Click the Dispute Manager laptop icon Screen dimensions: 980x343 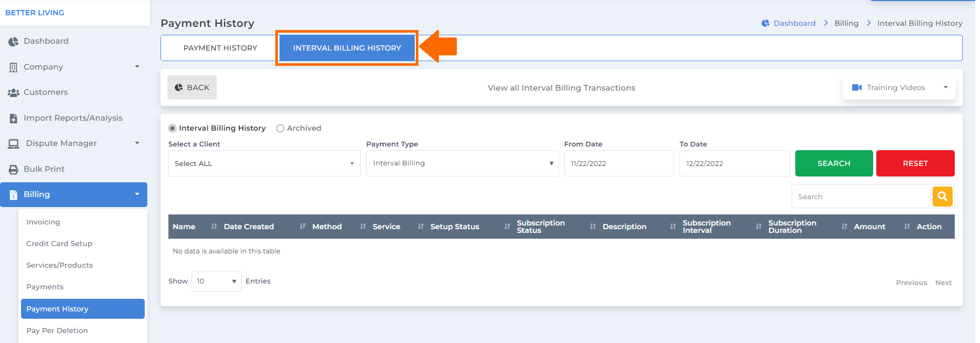tap(14, 144)
